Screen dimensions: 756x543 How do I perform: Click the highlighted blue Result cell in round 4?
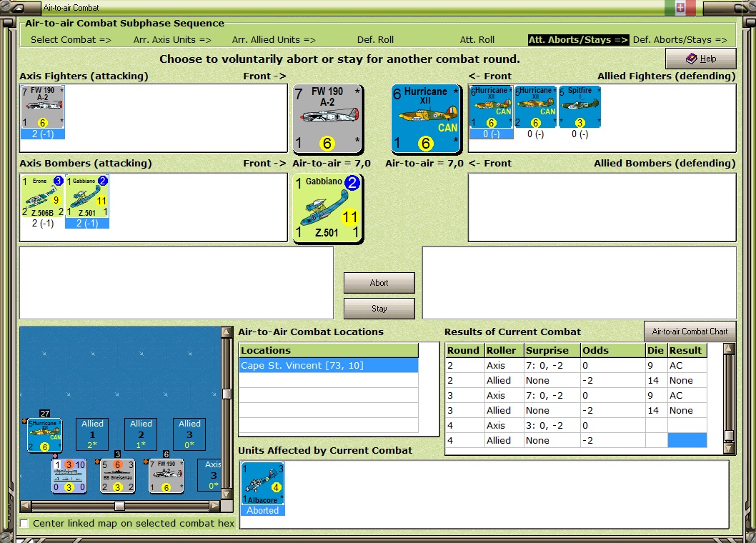[x=687, y=440]
